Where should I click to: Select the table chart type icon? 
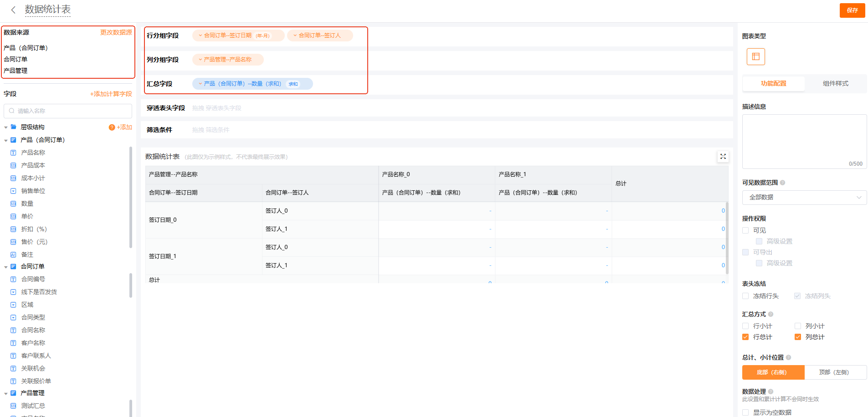click(x=755, y=56)
